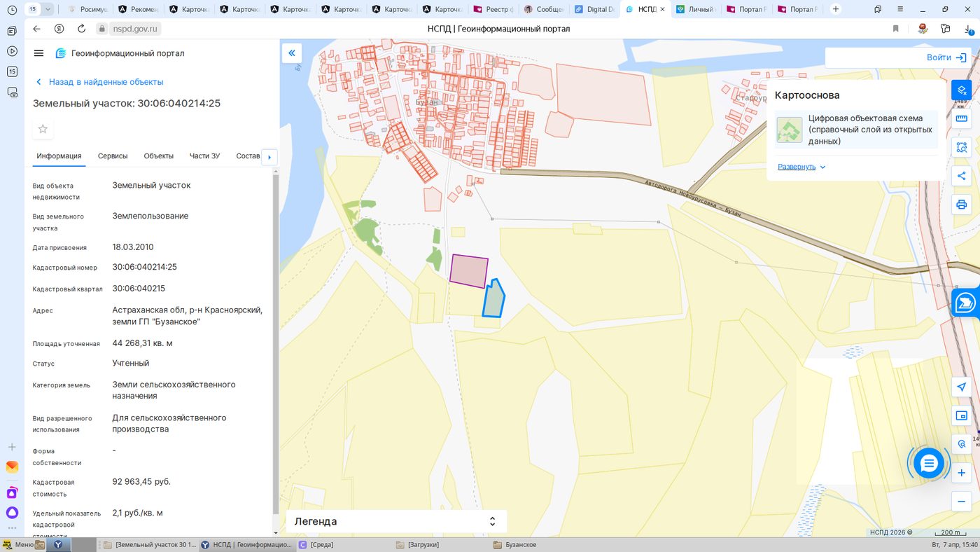This screenshot has width=980, height=552.
Task: Go back using the browser back arrow
Action: pos(37,29)
